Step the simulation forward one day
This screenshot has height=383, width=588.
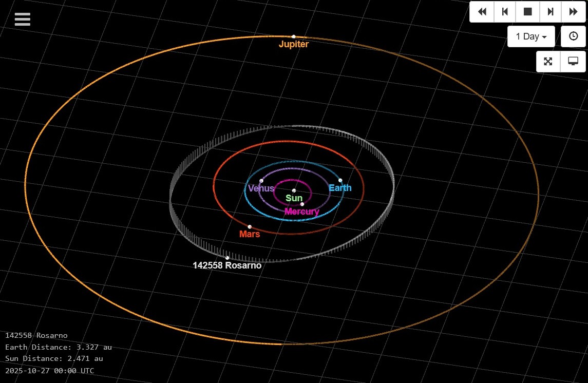click(x=550, y=11)
